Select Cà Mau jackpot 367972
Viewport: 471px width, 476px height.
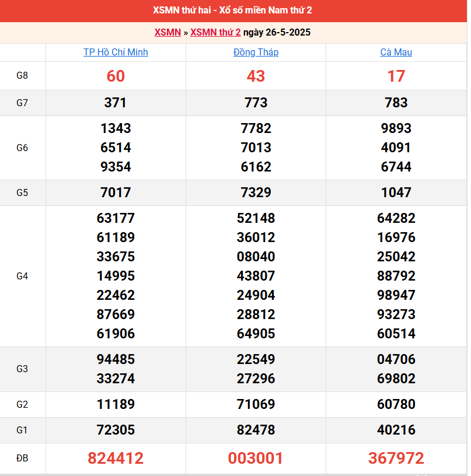pyautogui.click(x=396, y=458)
